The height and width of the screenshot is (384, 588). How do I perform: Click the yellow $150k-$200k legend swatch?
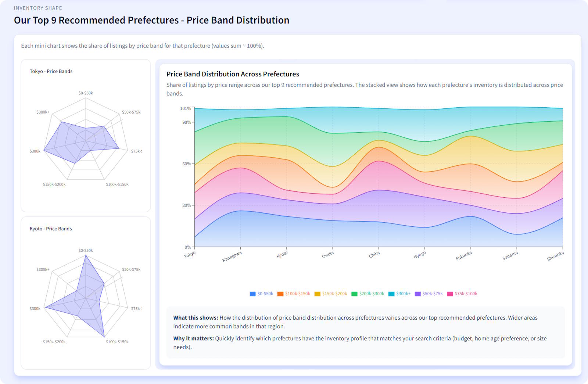coord(318,294)
